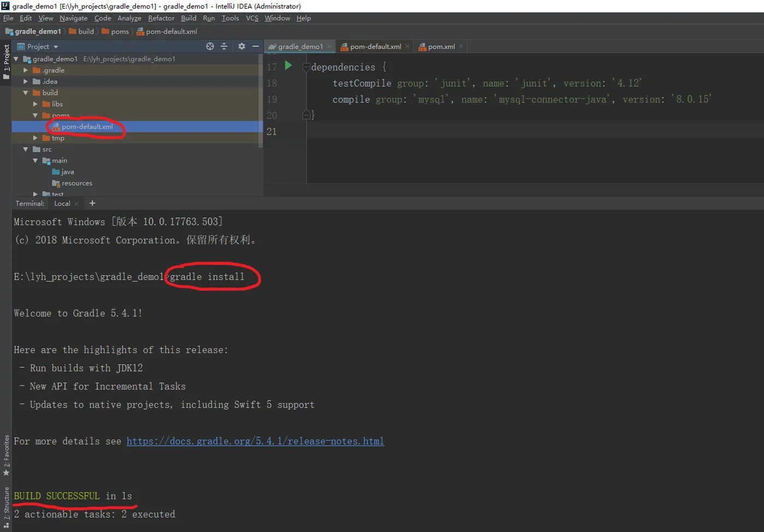Image resolution: width=764 pixels, height=532 pixels.
Task: Open the Tools menu
Action: pos(230,18)
